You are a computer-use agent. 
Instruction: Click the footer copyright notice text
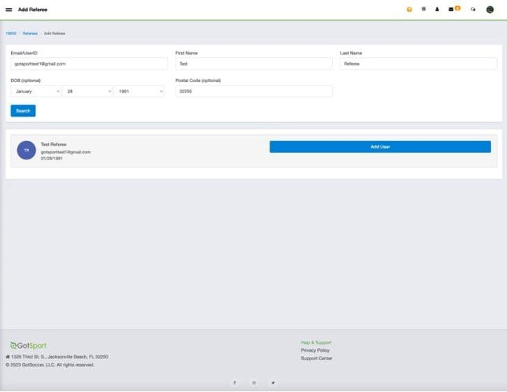50,365
